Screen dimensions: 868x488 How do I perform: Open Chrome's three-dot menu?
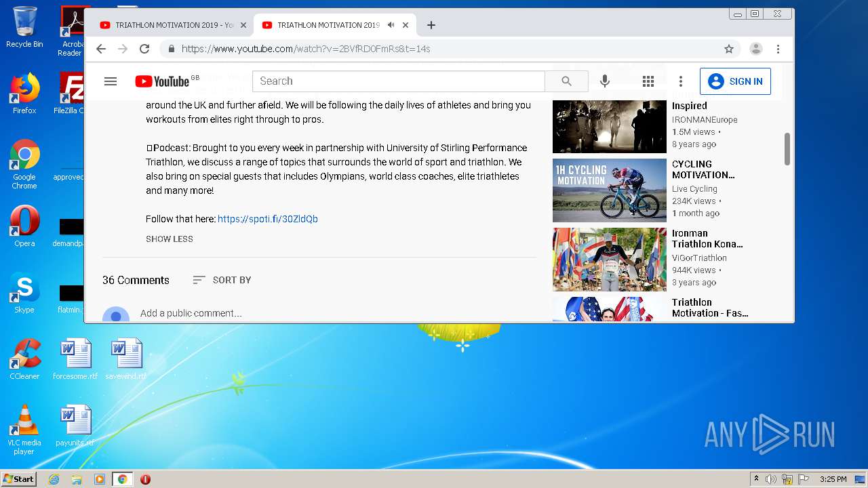(x=778, y=49)
